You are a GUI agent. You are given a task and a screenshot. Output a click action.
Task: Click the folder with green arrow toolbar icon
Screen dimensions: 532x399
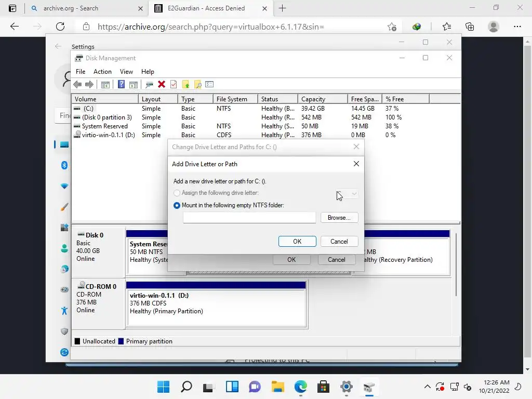(185, 85)
